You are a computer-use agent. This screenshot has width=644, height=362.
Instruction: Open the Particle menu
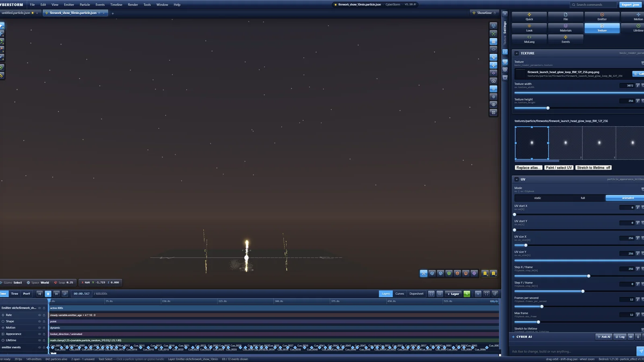pyautogui.click(x=85, y=5)
